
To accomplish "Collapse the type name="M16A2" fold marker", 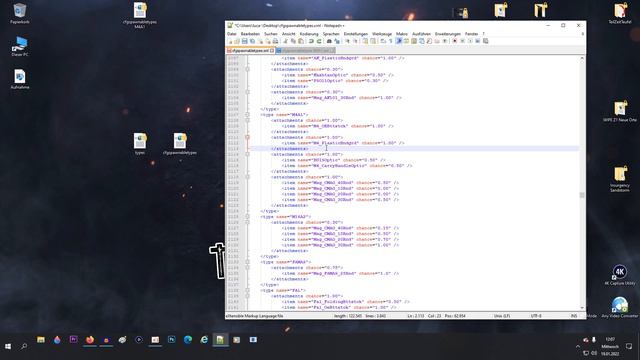I will pyautogui.click(x=247, y=217).
